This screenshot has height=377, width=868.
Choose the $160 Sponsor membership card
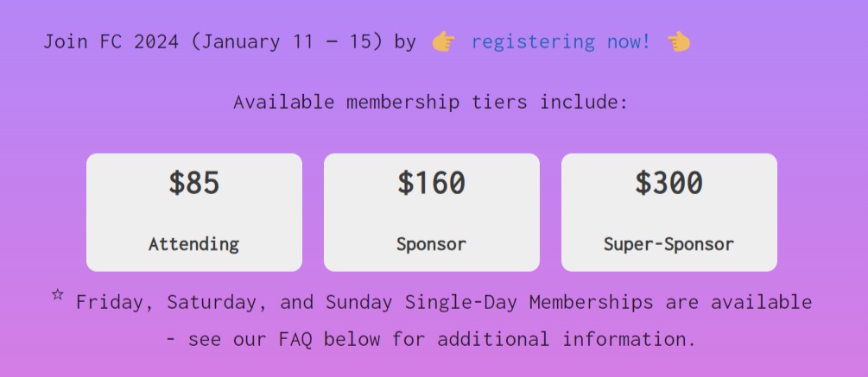point(431,212)
